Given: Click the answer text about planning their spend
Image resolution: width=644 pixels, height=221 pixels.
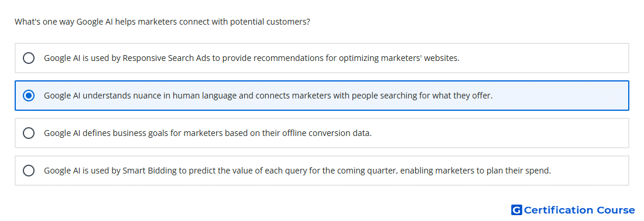Looking at the screenshot, I should pos(297,171).
